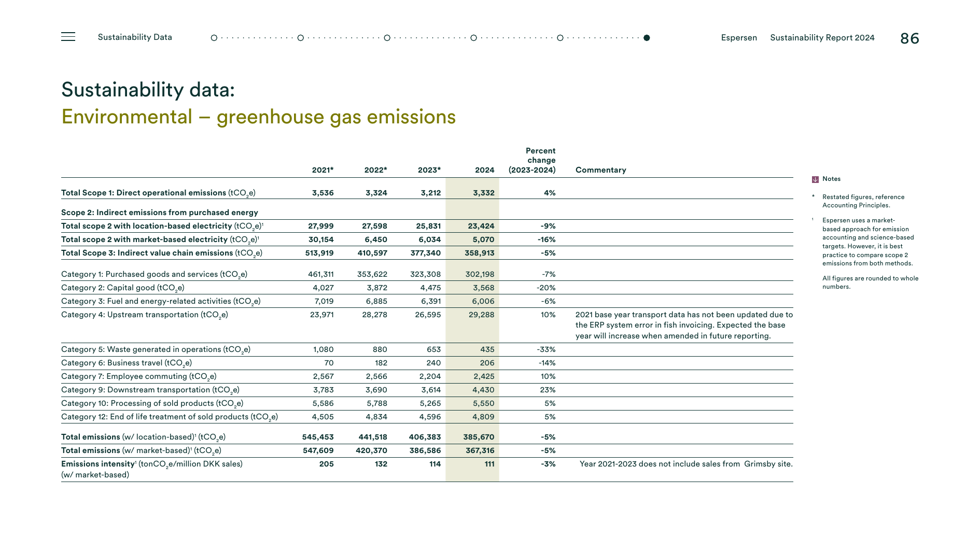Click Scope 3 2024 value 358,913
Screen dimensions: 980x551
click(480, 253)
